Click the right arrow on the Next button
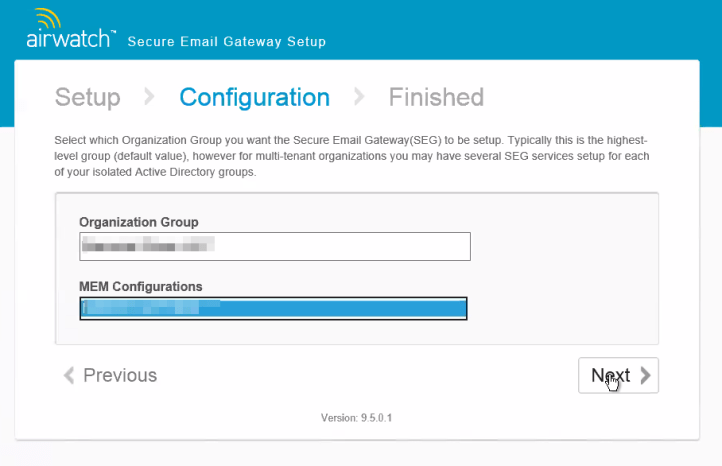This screenshot has height=466, width=722. [645, 376]
